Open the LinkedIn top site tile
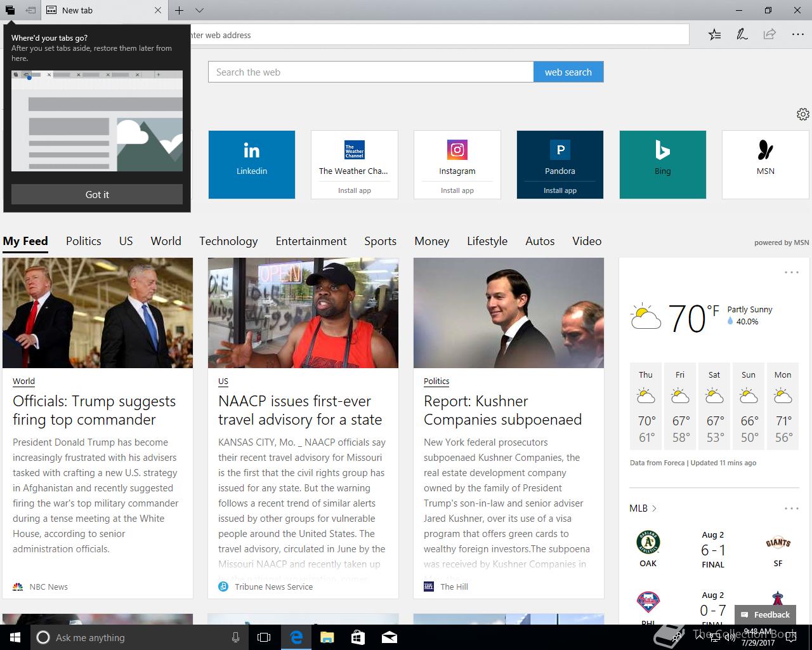The image size is (812, 650). pos(252,164)
